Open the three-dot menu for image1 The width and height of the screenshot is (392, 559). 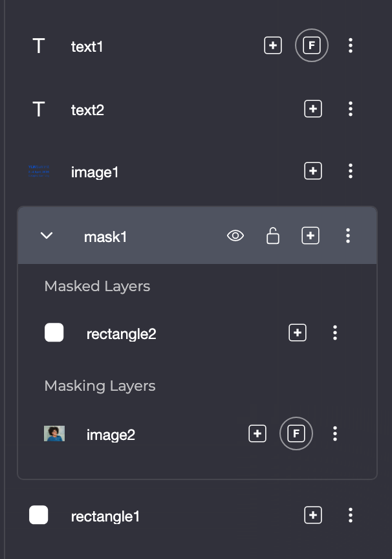pos(351,171)
